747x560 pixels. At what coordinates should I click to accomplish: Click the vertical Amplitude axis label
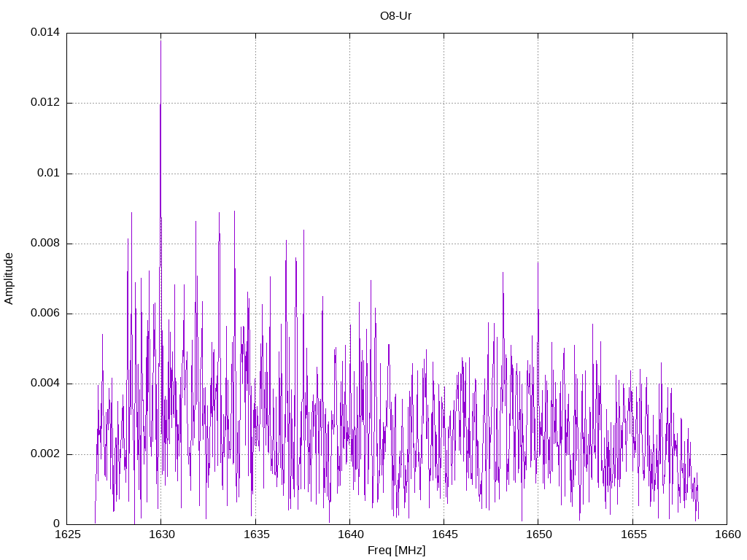point(9,279)
